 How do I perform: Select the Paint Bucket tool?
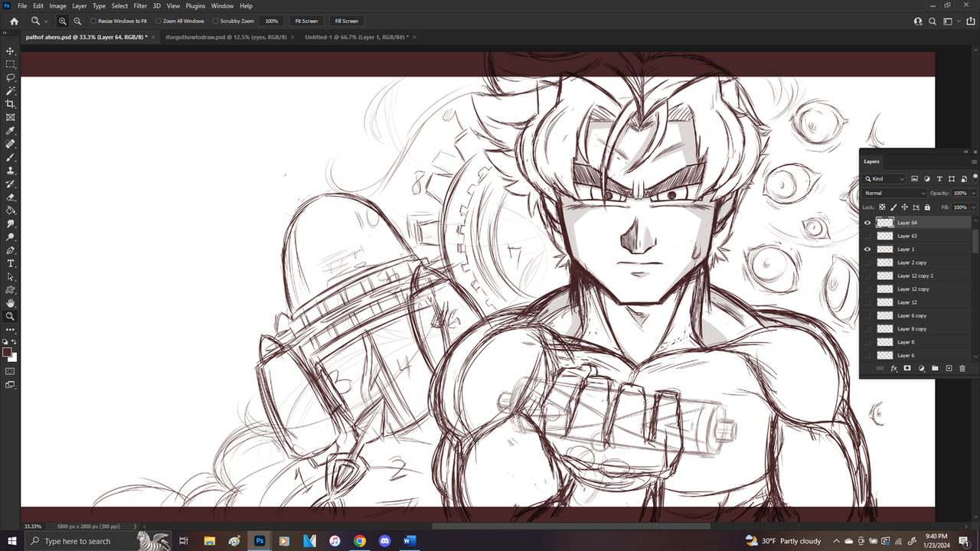(10, 210)
